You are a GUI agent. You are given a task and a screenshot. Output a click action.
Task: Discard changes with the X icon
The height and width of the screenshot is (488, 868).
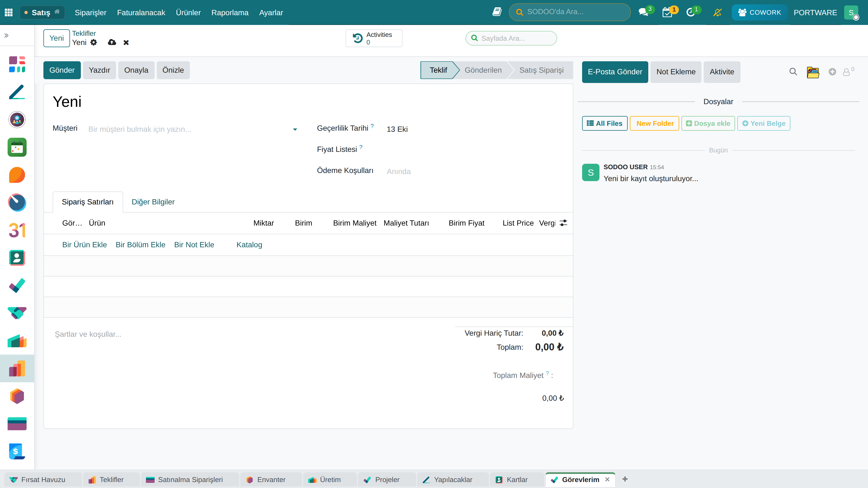click(126, 43)
